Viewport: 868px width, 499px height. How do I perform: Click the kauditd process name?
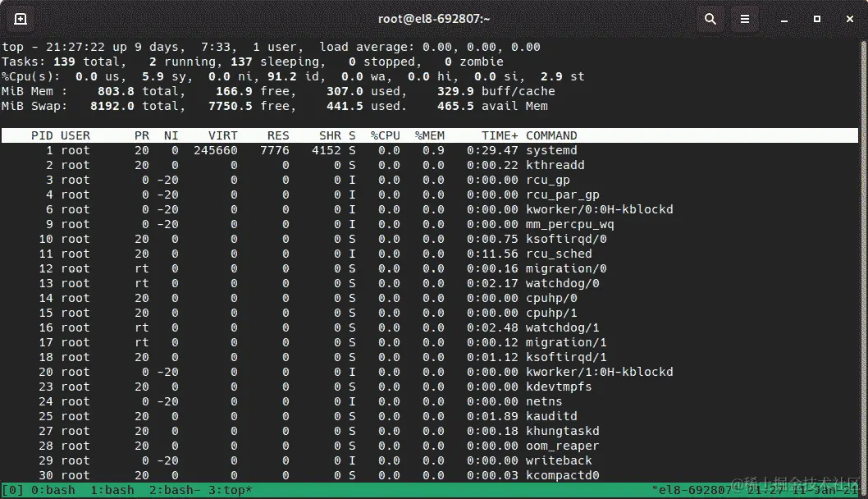(x=551, y=416)
